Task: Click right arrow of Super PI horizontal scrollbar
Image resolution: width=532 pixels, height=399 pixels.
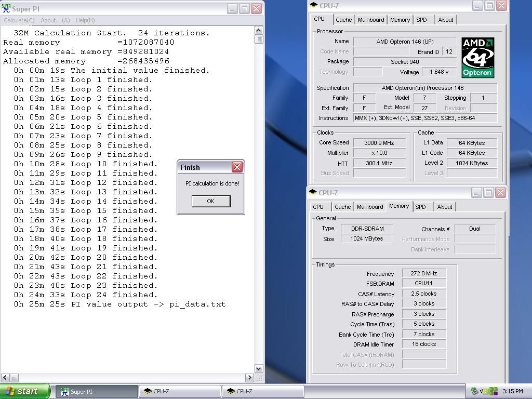Action: (x=249, y=378)
